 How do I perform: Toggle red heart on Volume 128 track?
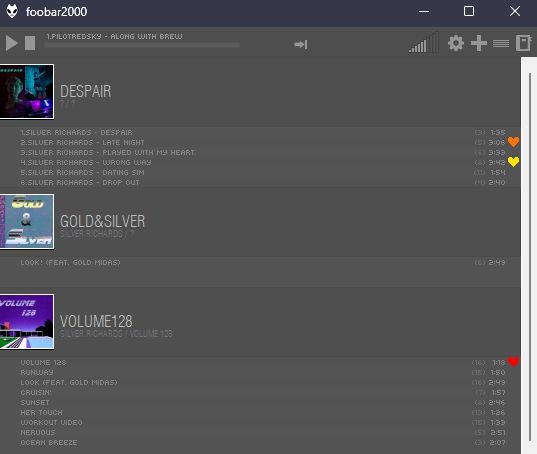[x=513, y=362]
